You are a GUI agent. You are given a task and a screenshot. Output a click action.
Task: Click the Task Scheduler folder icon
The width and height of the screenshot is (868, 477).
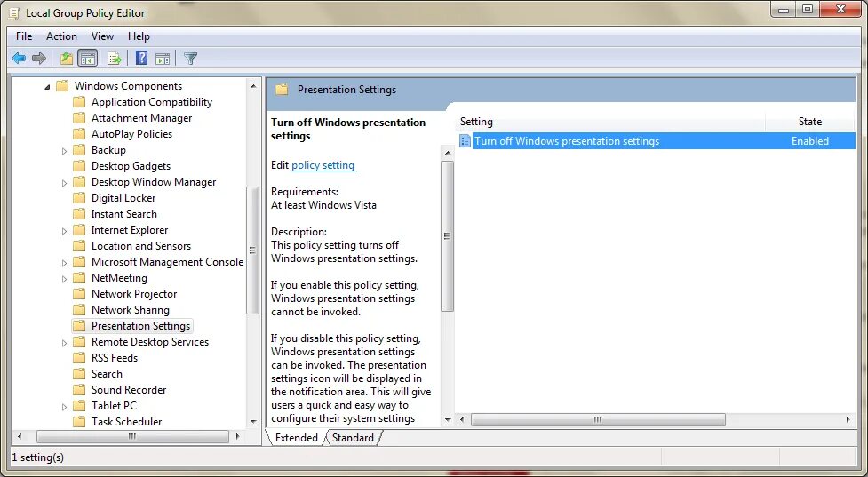click(x=79, y=422)
